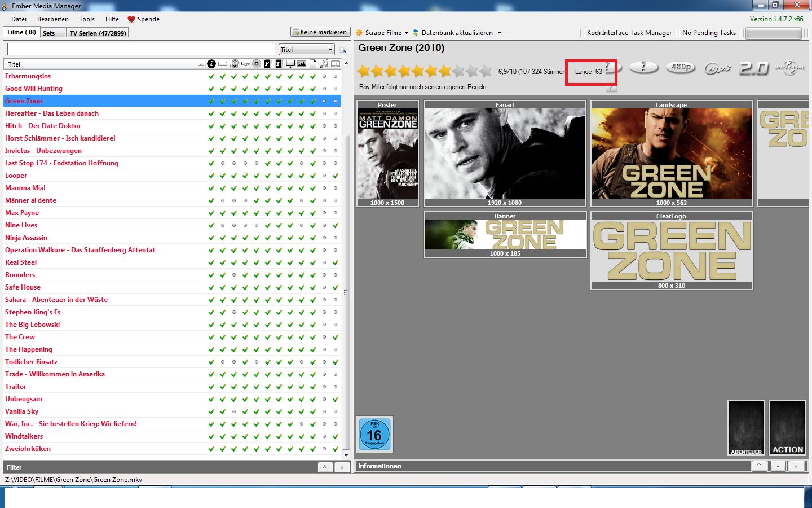Sort by the disc art column icon
Screen dimensions: 812x508
coord(257,64)
